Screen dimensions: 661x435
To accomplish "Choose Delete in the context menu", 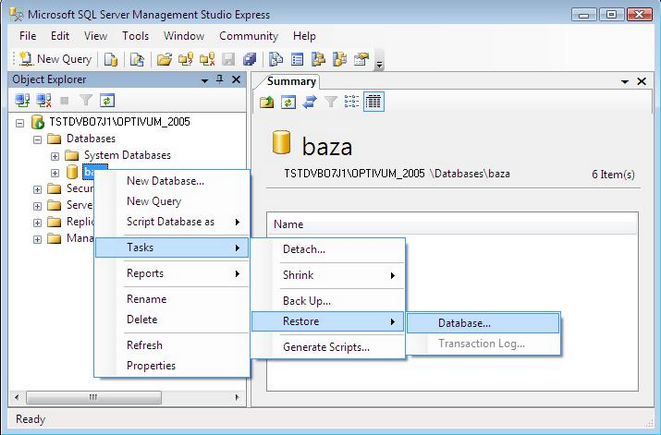I will click(172, 319).
